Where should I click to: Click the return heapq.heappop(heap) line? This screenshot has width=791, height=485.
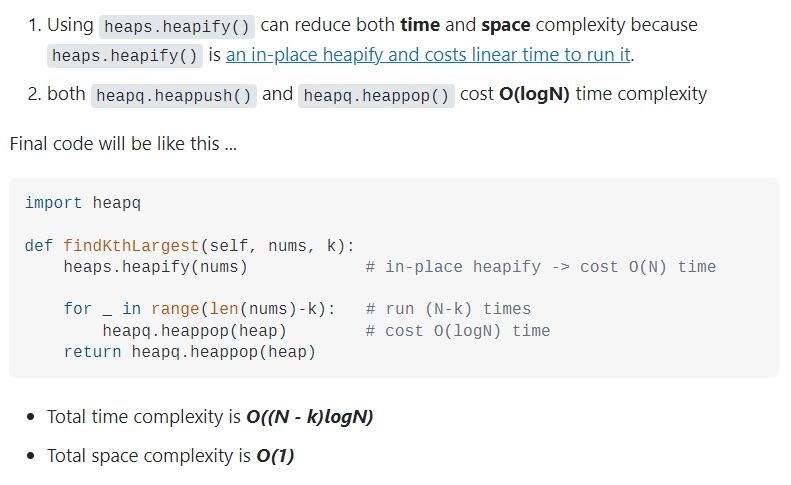tap(189, 352)
